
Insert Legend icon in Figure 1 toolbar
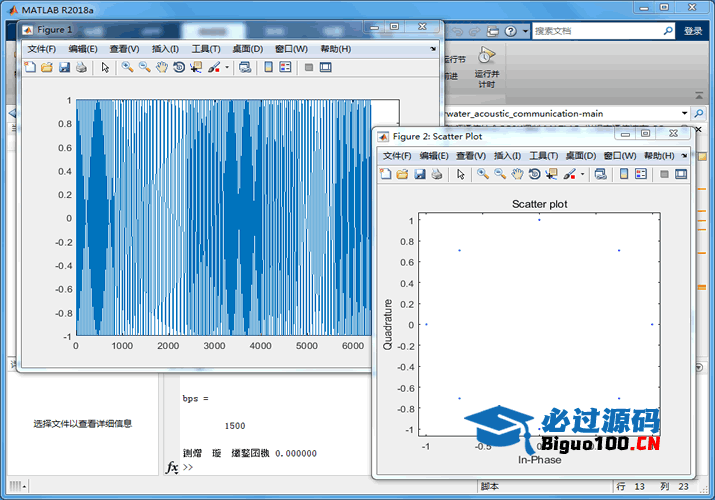[285, 67]
